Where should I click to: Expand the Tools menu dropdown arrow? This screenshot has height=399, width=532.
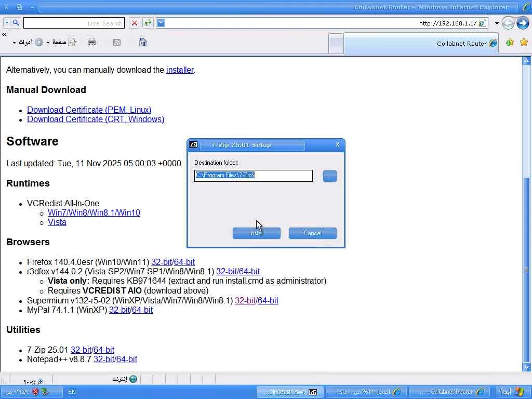coord(14,43)
